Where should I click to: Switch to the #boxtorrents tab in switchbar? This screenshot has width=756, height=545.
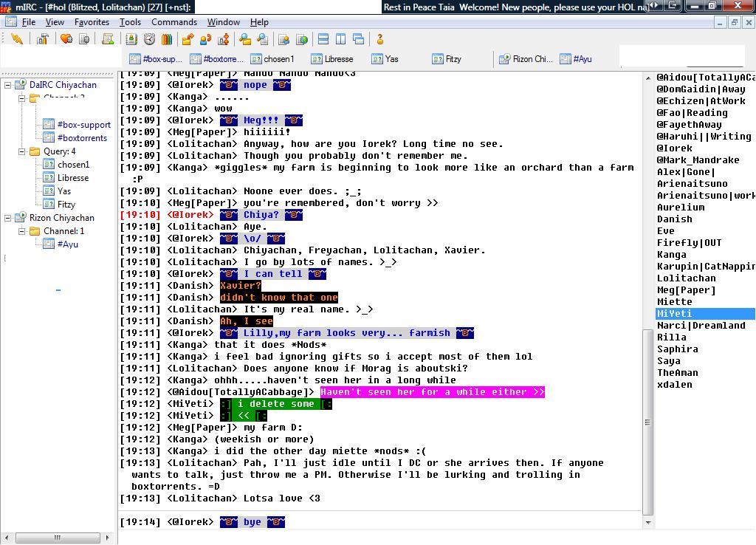pyautogui.click(x=216, y=59)
